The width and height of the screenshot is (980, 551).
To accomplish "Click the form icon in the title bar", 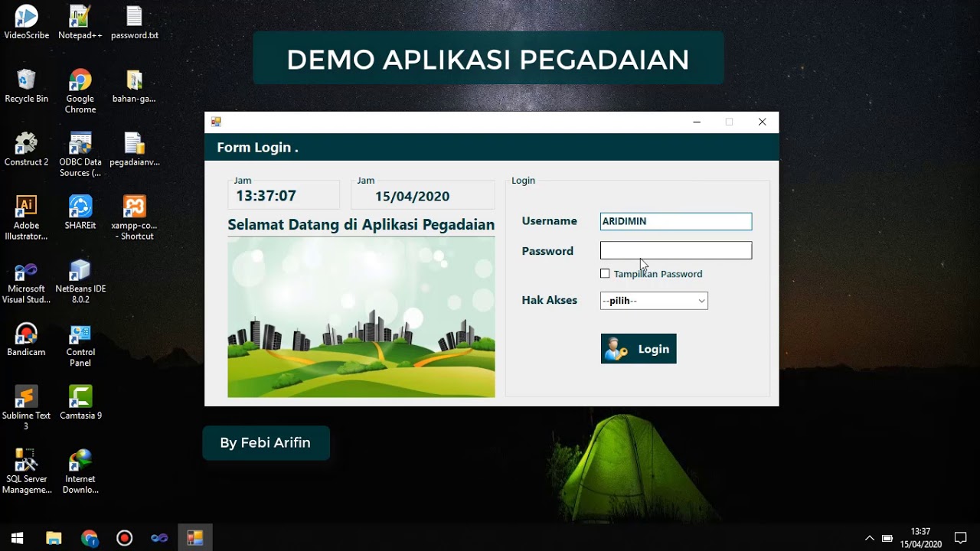I will (x=216, y=122).
